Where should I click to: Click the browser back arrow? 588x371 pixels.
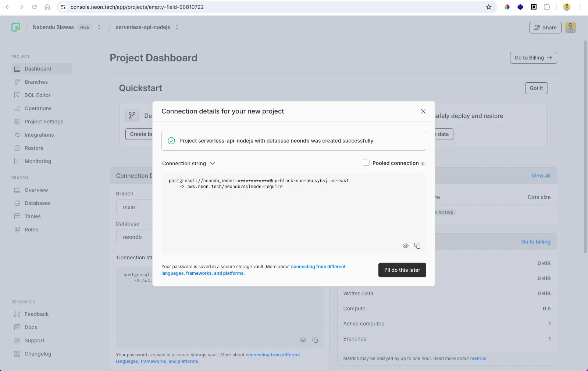8,7
